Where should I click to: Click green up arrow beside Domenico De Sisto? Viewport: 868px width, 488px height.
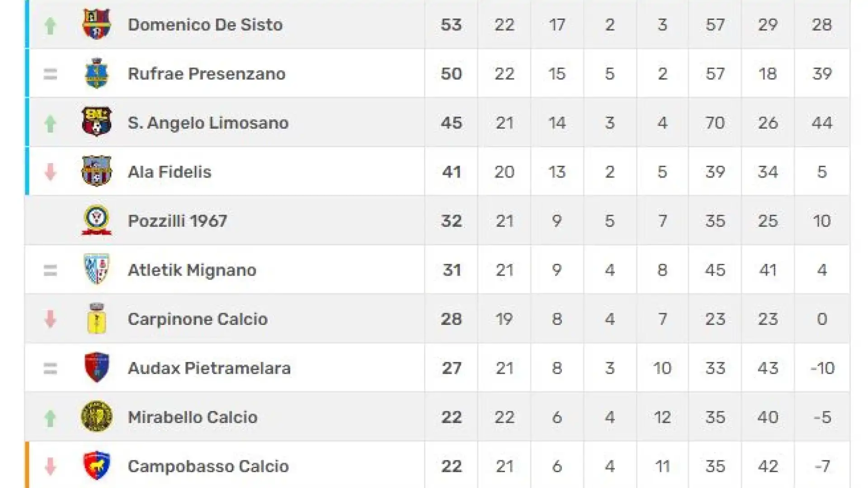[50, 26]
